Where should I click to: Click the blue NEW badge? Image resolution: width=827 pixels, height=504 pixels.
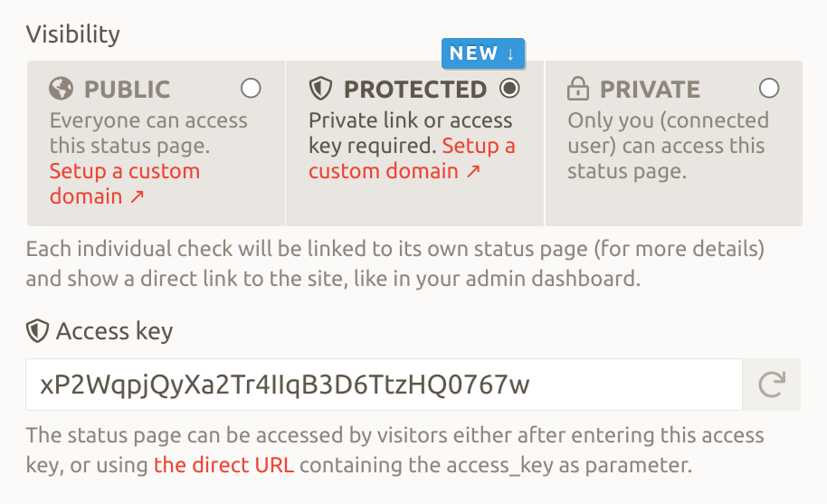pos(482,53)
